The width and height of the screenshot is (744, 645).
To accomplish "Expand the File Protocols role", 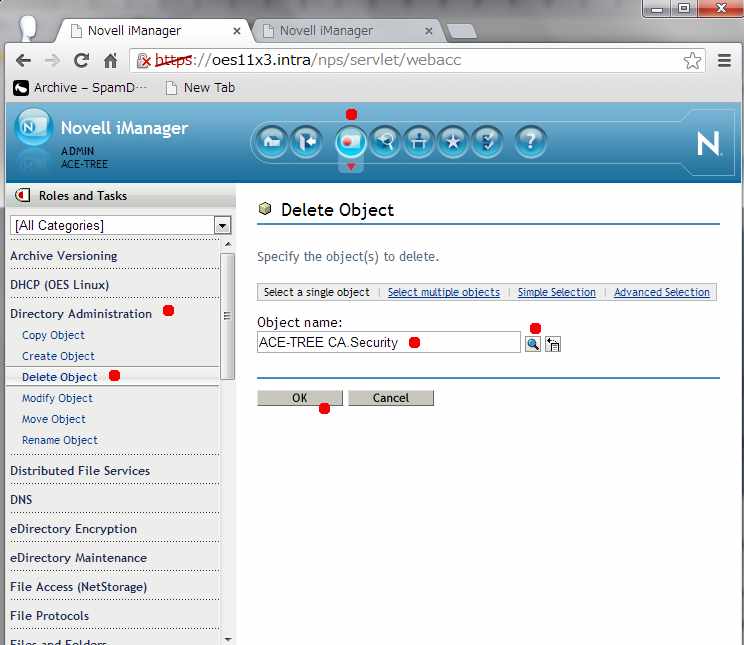I will (x=49, y=616).
